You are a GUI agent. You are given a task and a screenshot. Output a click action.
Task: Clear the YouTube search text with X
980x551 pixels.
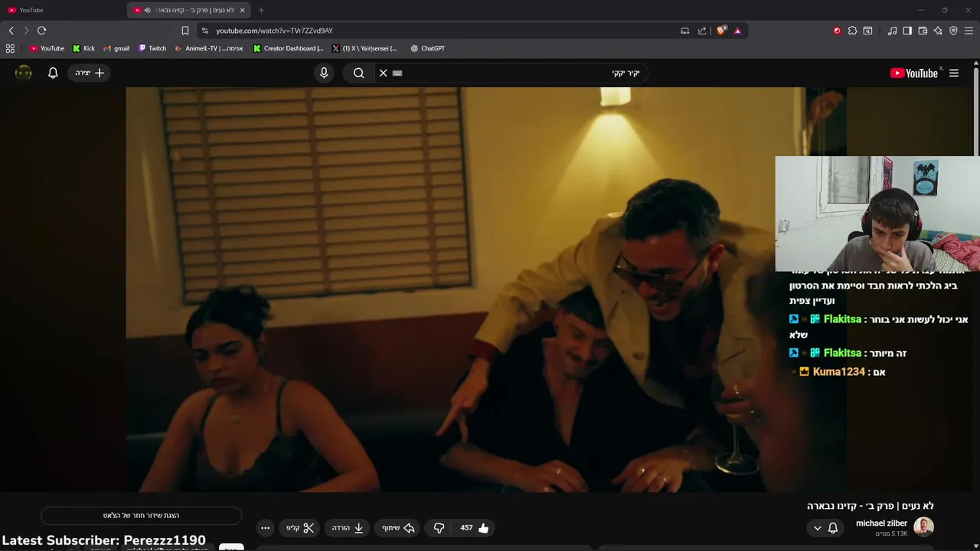point(384,73)
